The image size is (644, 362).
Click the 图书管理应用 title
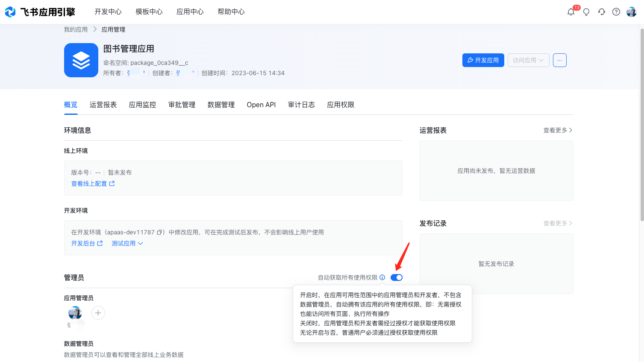coord(129,49)
